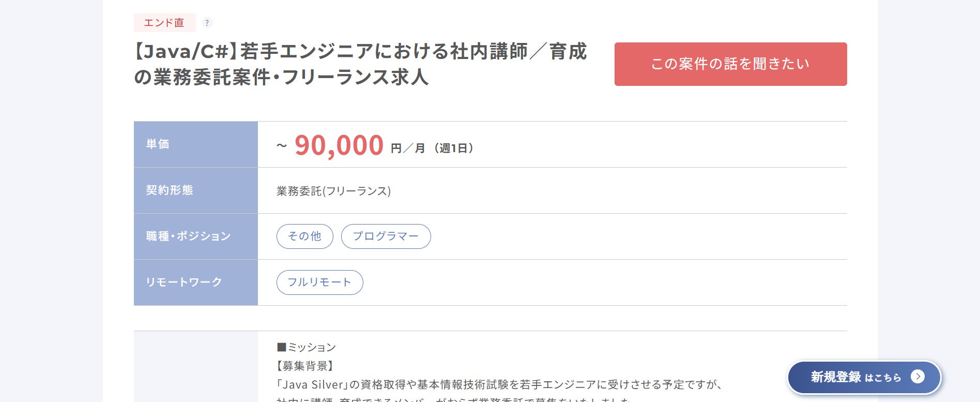Viewport: 980px width, 402px height.
Task: Click the 職種・ポジション row header
Action: (188, 236)
